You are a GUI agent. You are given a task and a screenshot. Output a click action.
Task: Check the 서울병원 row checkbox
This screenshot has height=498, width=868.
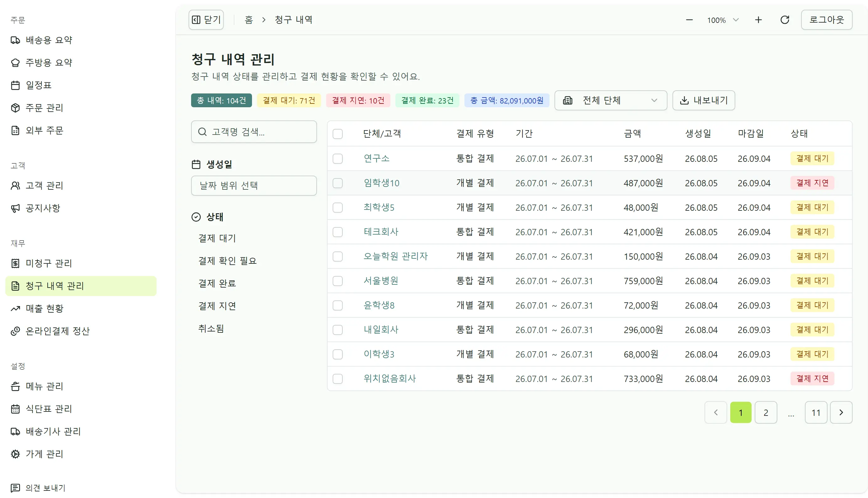pyautogui.click(x=337, y=281)
